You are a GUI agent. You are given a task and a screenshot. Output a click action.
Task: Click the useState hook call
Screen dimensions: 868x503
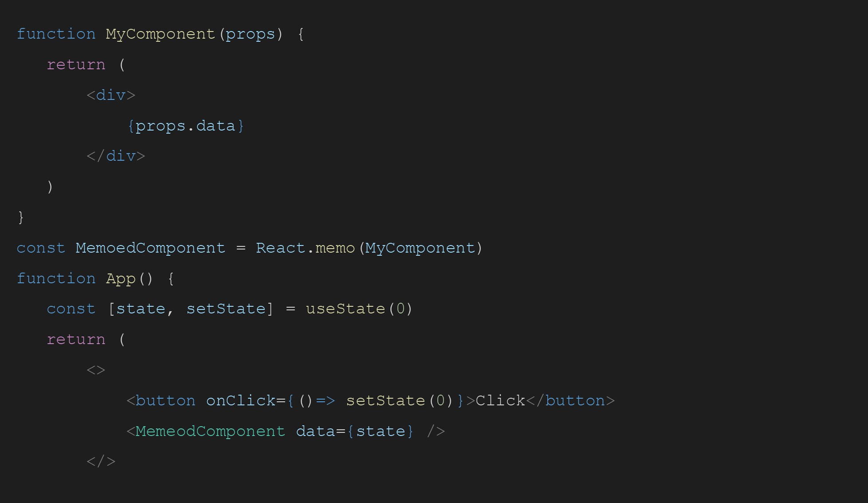coord(345,309)
